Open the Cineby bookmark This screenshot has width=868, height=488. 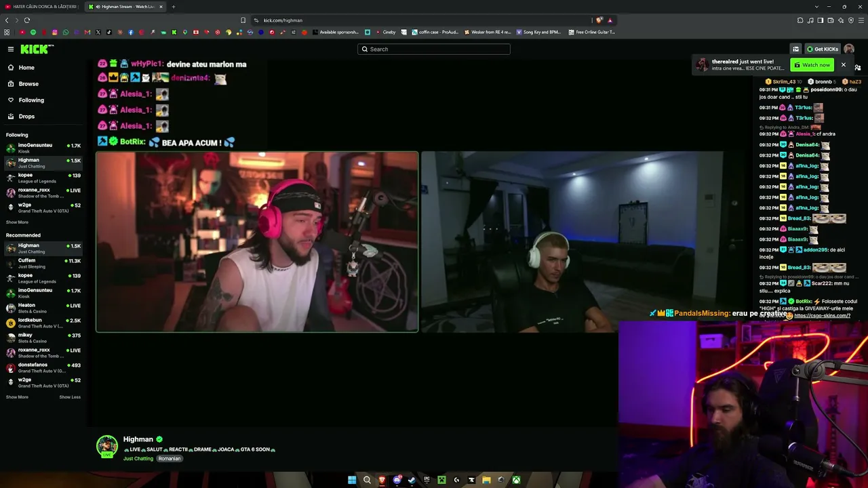coord(385,32)
